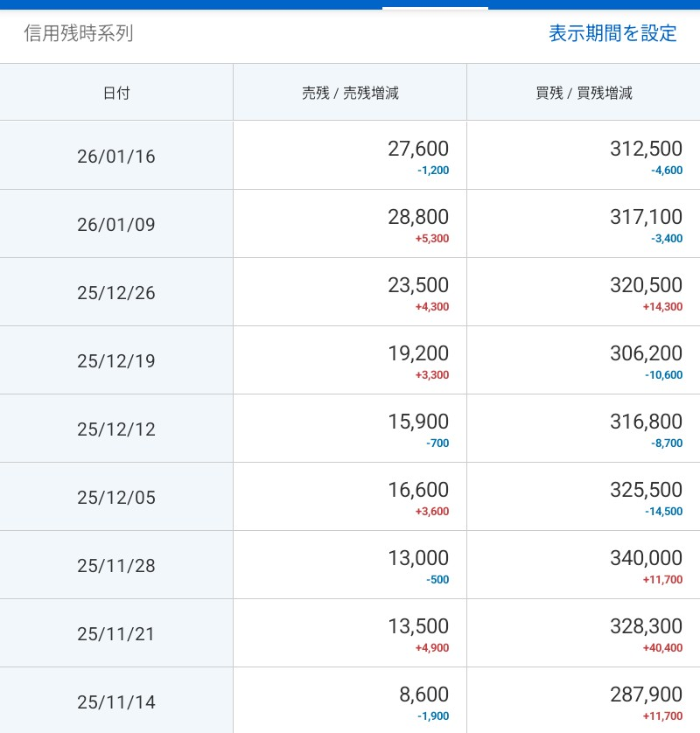Select the 25/12/12 date row
The height and width of the screenshot is (733, 700).
tap(116, 429)
